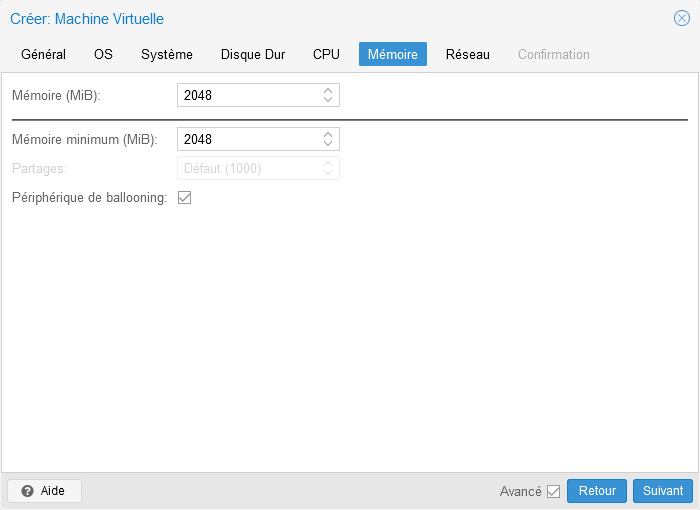Toggle the Périphérique de ballooning checkbox

(x=184, y=198)
